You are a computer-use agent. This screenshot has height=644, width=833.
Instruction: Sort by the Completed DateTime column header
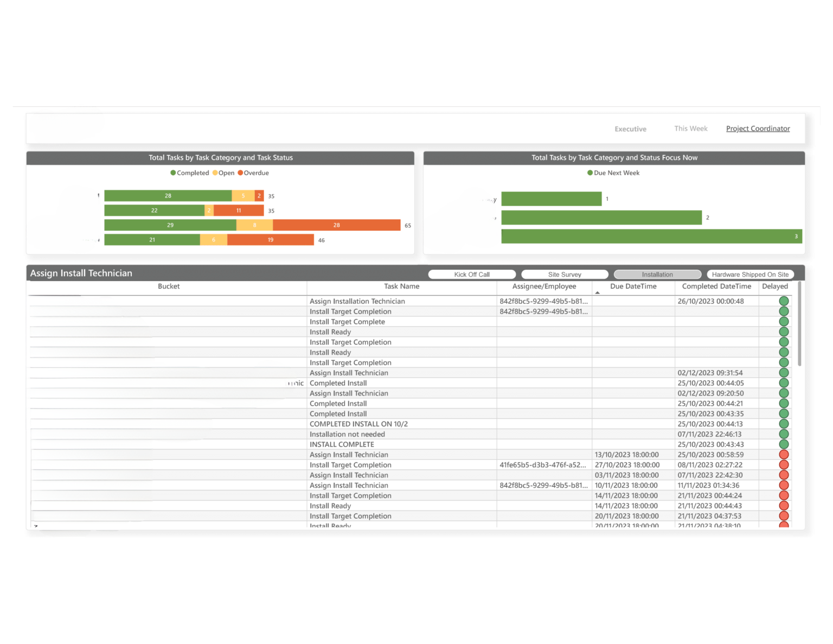click(716, 286)
